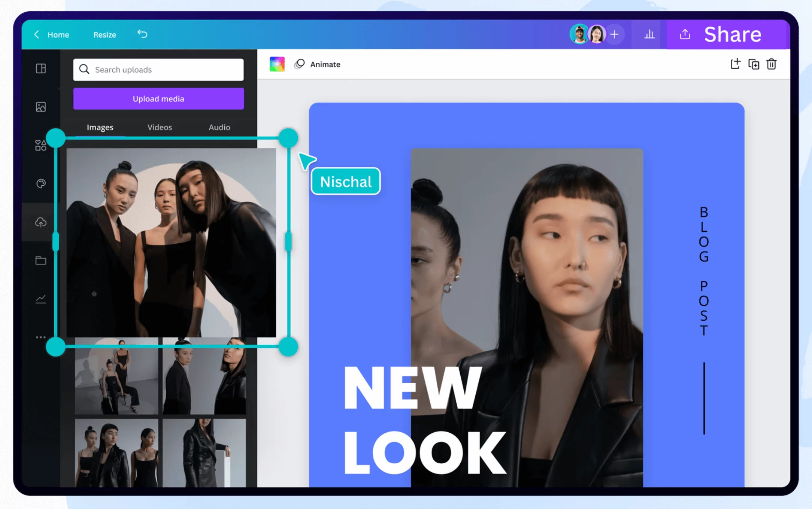This screenshot has width=812, height=509.
Task: Click the grid/layout panel icon
Action: tap(41, 68)
